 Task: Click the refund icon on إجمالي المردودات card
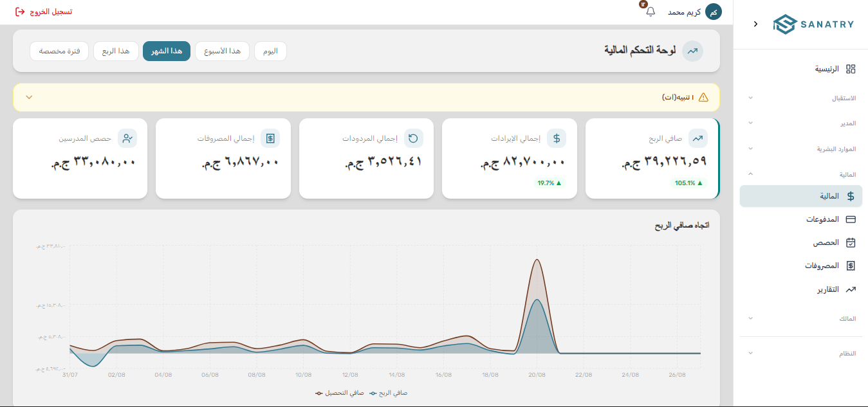point(414,138)
